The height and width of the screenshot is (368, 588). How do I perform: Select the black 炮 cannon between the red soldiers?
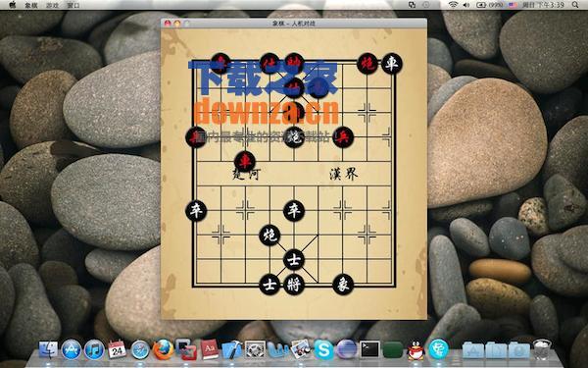pos(294,137)
